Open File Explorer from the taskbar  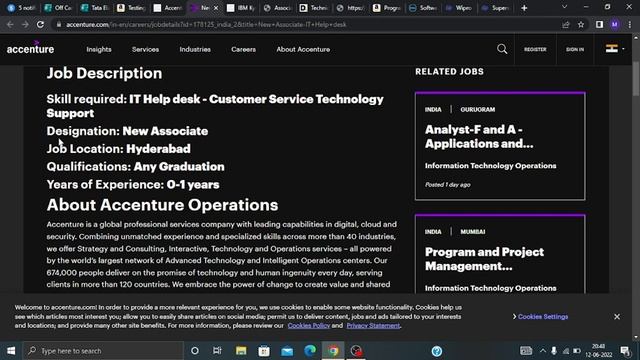241,351
